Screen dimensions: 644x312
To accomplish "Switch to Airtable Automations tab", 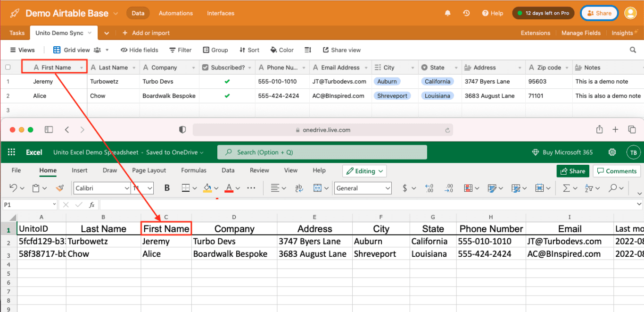I will (x=176, y=13).
